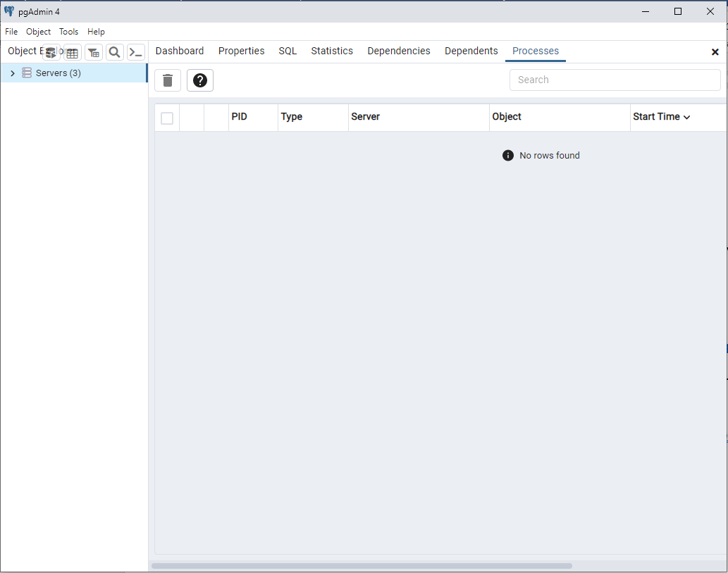Image resolution: width=728 pixels, height=573 pixels.
Task: Click the horizontal scrollbar at bottom
Action: (x=362, y=565)
